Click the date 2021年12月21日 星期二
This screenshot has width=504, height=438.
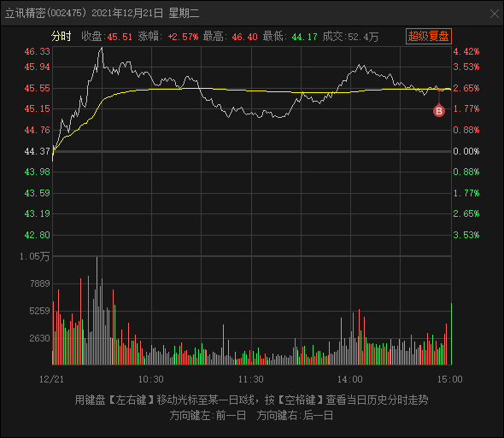tap(145, 13)
